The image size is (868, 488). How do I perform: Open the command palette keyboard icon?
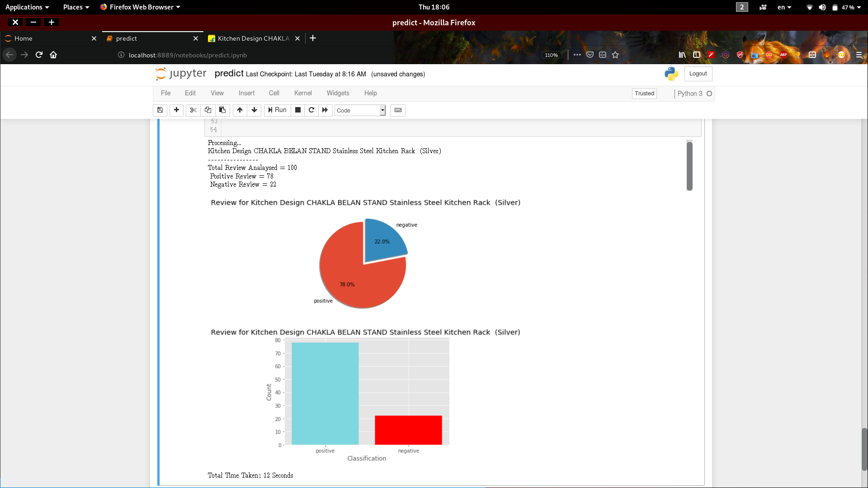coord(398,110)
